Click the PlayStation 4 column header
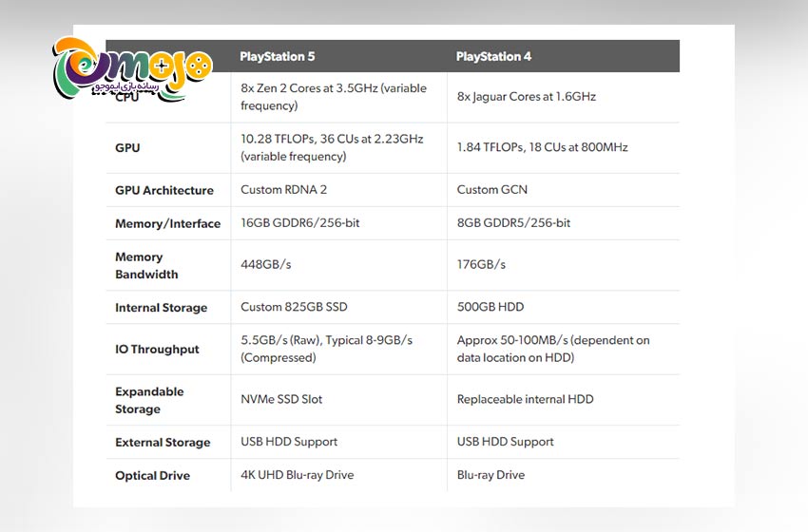Viewport: 808px width, 532px height. pyautogui.click(x=493, y=56)
